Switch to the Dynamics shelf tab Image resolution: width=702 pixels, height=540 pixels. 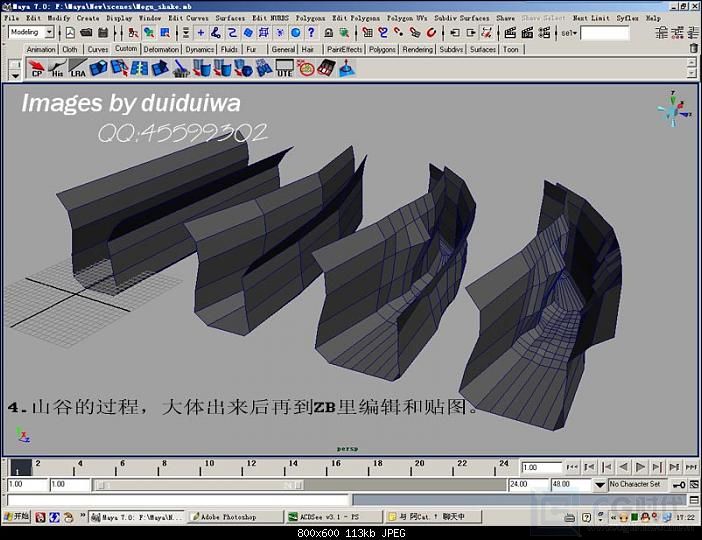[x=199, y=49]
